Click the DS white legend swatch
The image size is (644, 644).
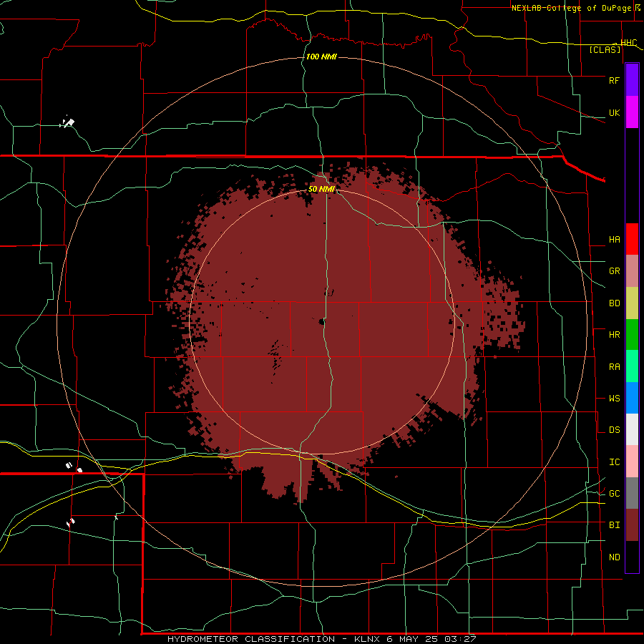pyautogui.click(x=632, y=429)
